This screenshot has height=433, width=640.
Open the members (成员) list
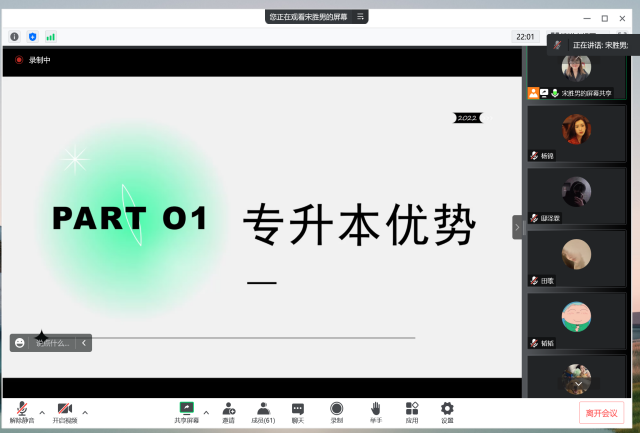click(263, 411)
